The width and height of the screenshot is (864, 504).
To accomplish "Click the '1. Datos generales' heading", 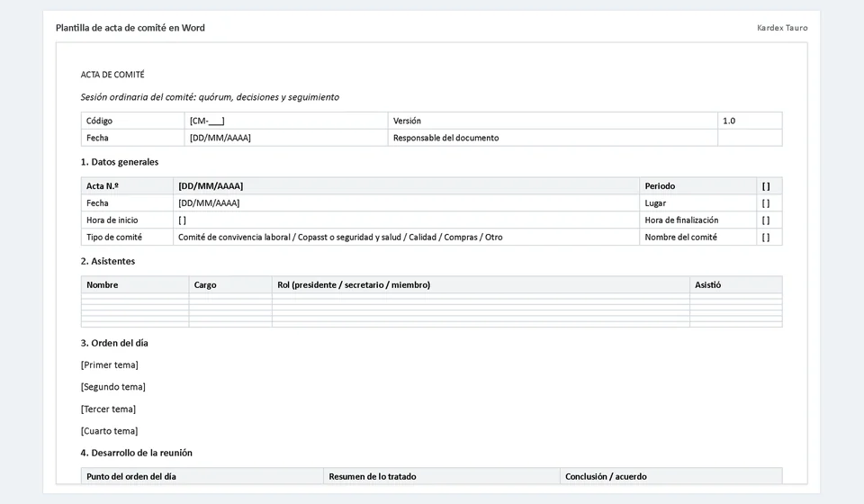I will tap(120, 162).
